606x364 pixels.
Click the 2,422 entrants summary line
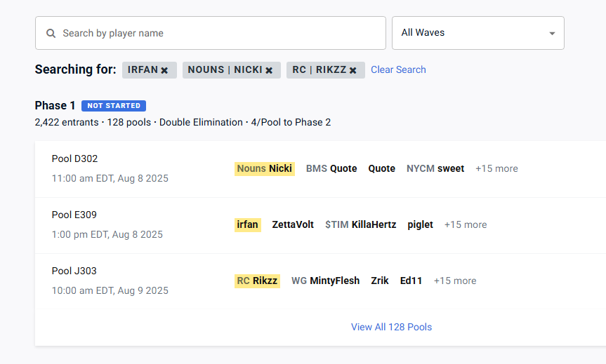click(183, 122)
